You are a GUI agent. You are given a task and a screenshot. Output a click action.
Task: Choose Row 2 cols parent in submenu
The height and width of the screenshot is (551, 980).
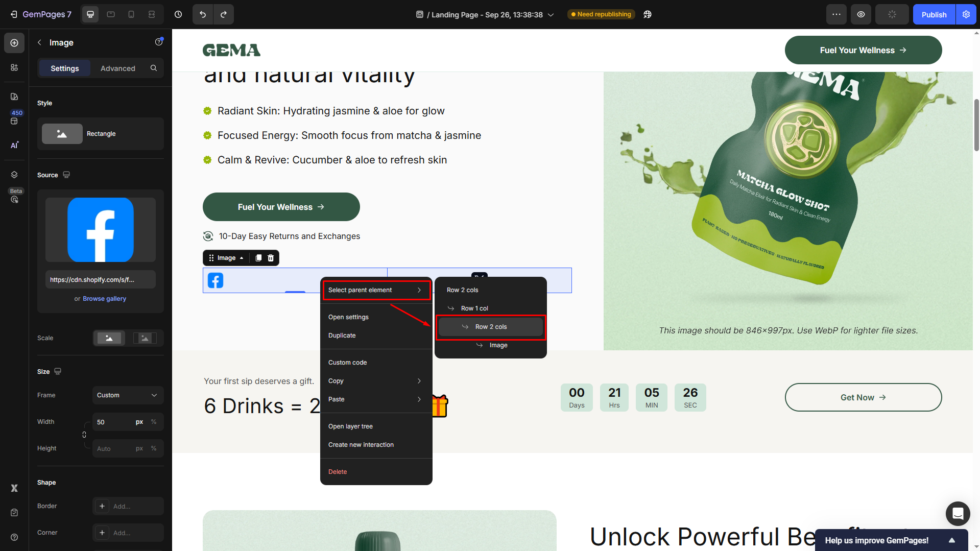click(491, 327)
